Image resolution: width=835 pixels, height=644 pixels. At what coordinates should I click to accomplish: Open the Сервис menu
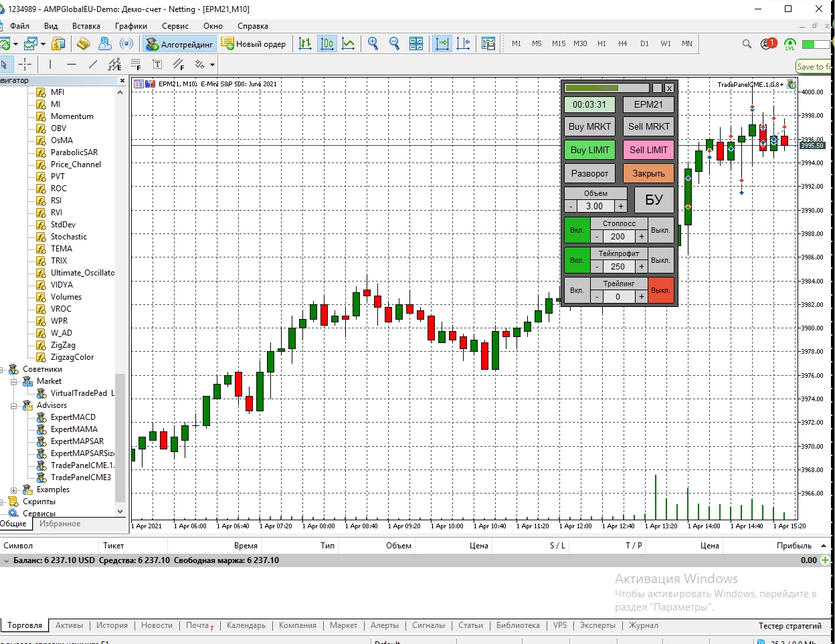point(175,26)
